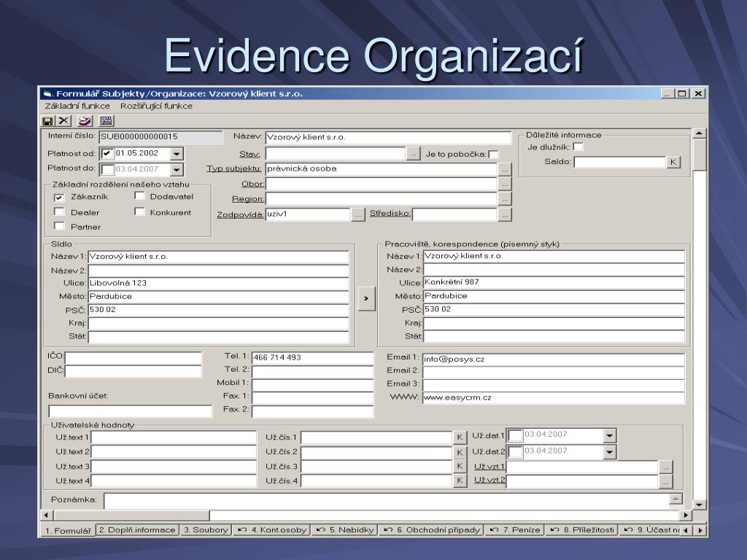
Task: Toggle the Už.dat.1 date checkbox
Action: [515, 436]
